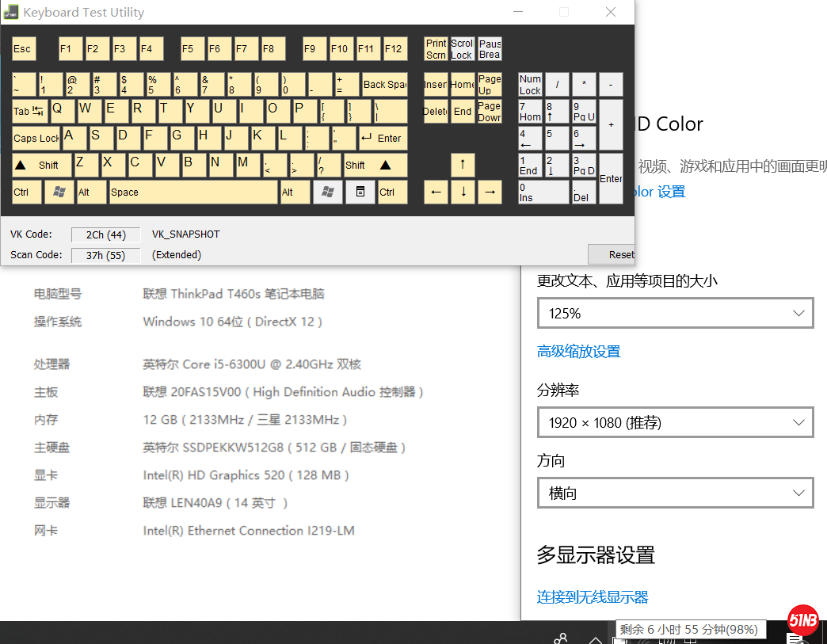Click the Q key on virtual keyboard
827x644 pixels.
point(63,111)
